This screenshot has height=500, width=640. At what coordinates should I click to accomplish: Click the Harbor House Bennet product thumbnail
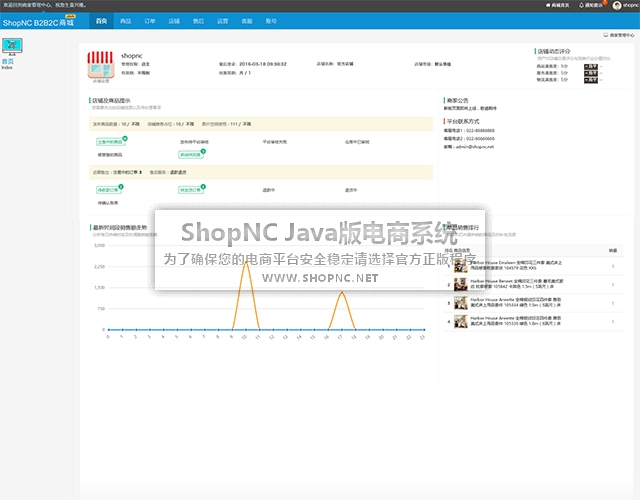(x=461, y=284)
